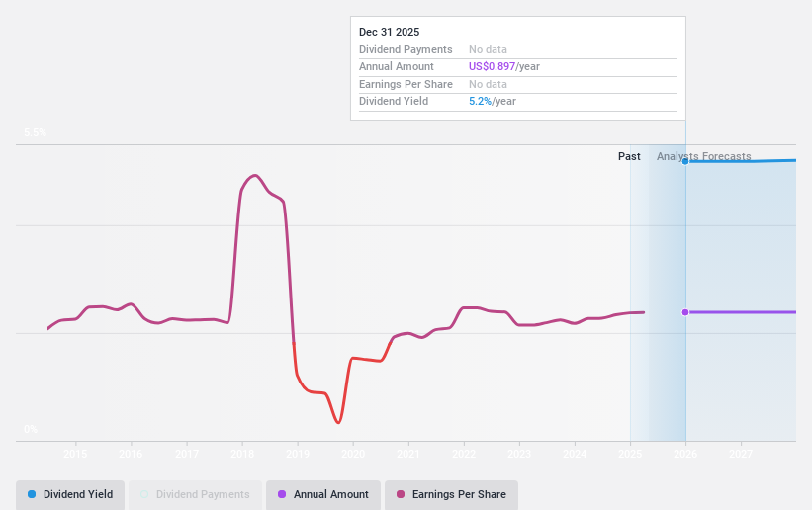The width and height of the screenshot is (812, 510).
Task: Click the 2027 x-axis label
Action: coord(741,454)
